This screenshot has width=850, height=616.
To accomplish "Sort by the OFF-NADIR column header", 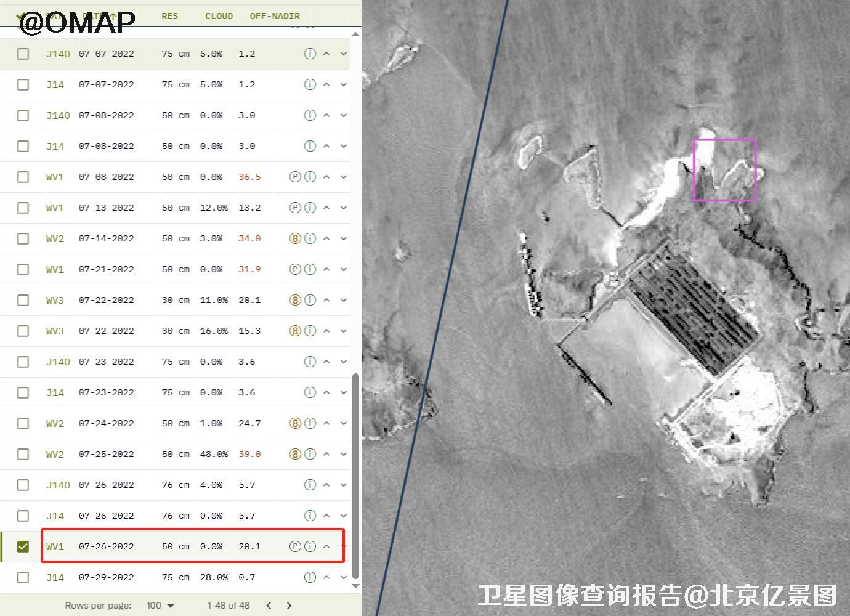I will pyautogui.click(x=275, y=16).
